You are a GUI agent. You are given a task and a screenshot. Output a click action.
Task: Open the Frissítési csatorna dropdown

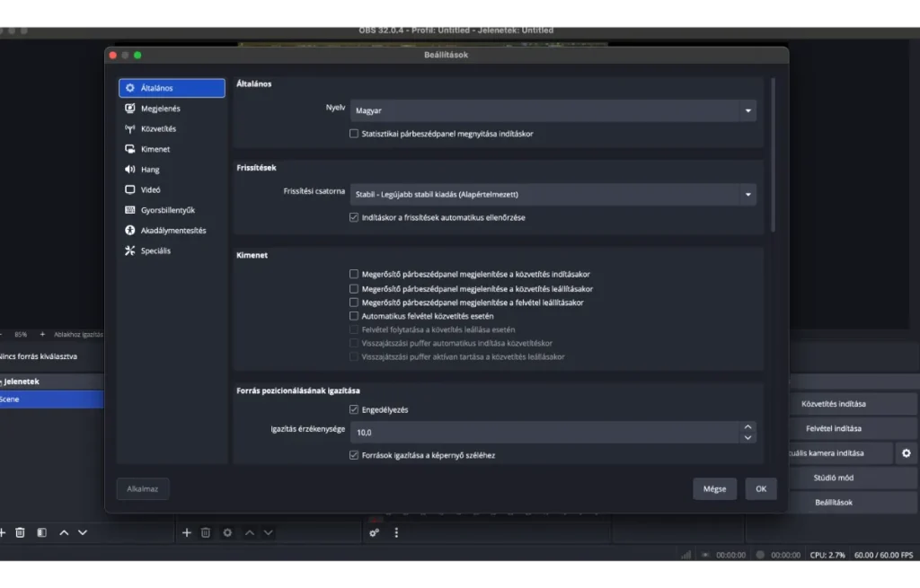coord(553,195)
